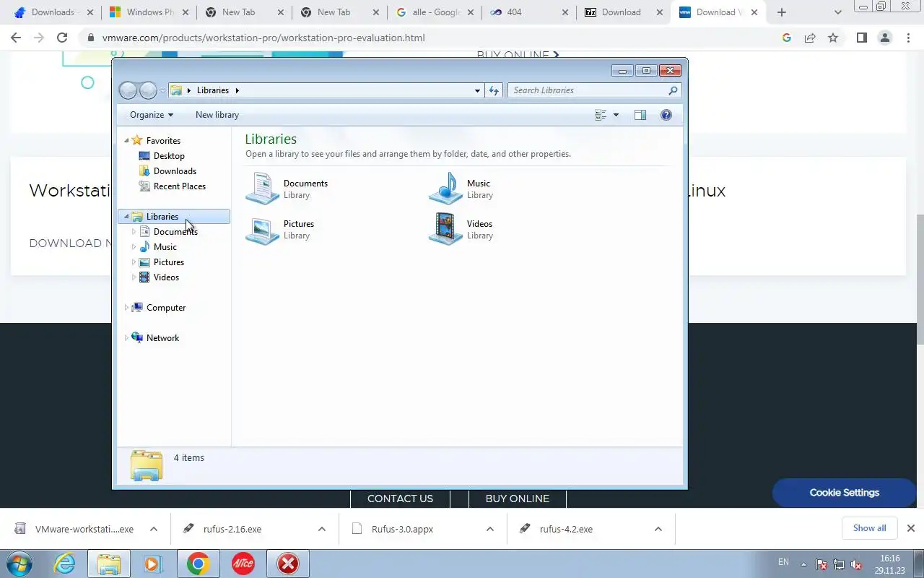Open address bar history dropdown
This screenshot has width=924, height=578.
click(x=477, y=90)
